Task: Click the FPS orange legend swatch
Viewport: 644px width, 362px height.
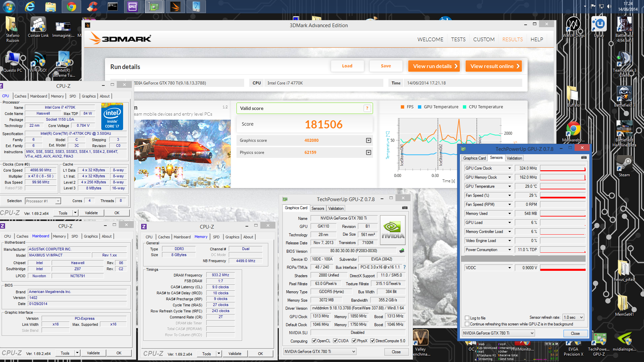Action: coord(402,107)
